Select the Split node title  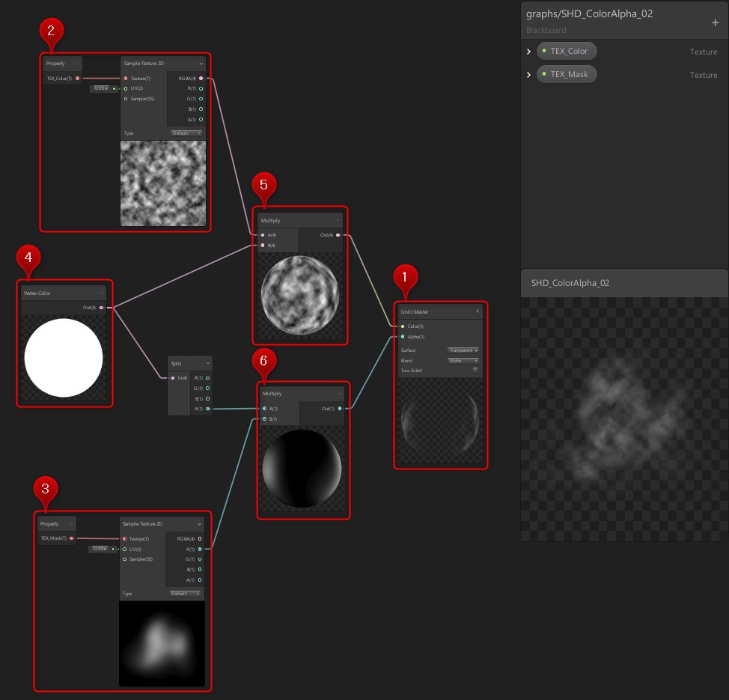(176, 363)
